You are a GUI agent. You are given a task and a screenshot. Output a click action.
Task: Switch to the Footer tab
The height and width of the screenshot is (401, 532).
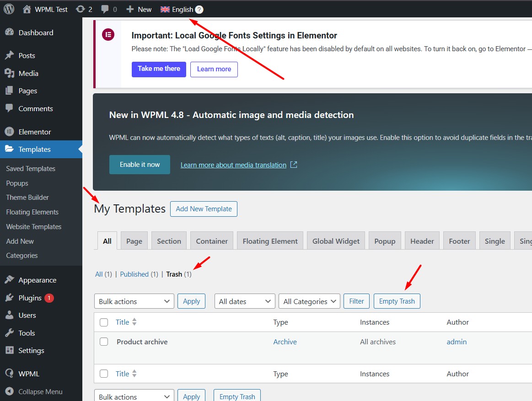[x=459, y=241]
